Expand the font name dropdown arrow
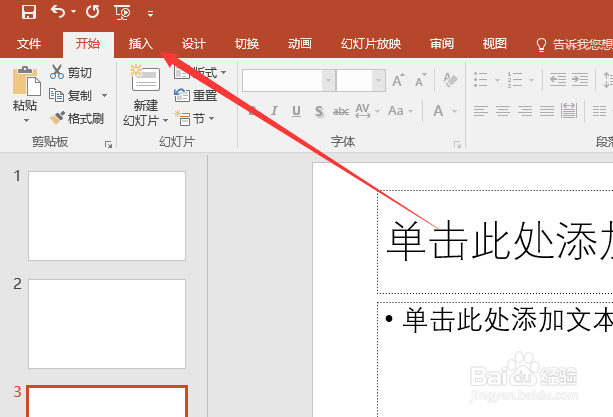Image resolution: width=613 pixels, height=417 pixels. coord(329,80)
